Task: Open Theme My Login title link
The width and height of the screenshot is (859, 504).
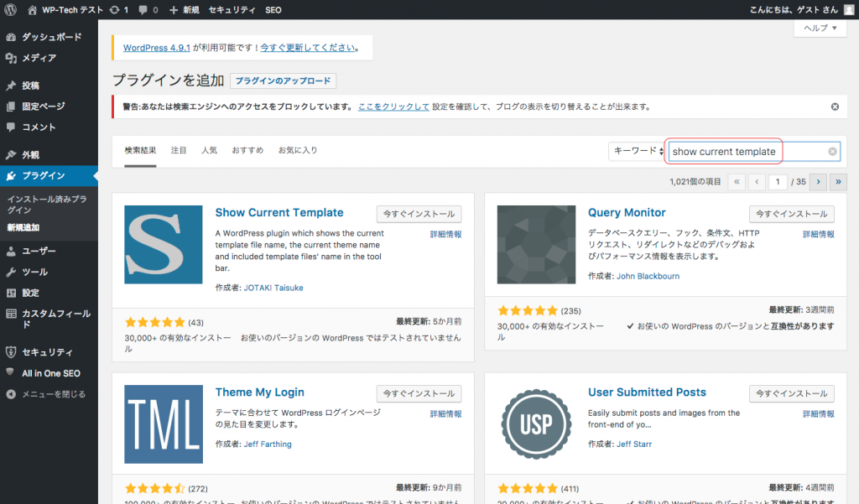Action: point(260,392)
